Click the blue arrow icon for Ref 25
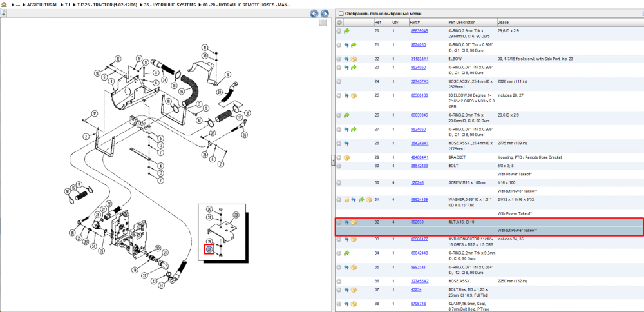The height and width of the screenshot is (312, 644). 346,96
